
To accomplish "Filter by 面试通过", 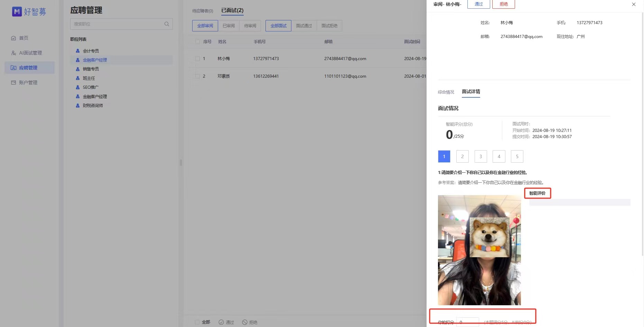I will [x=304, y=26].
